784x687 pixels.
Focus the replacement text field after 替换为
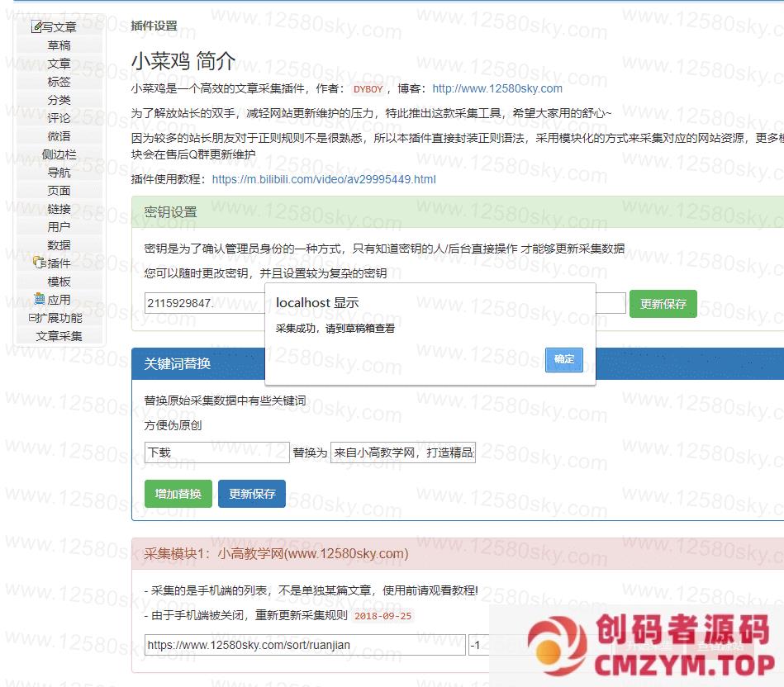[403, 452]
